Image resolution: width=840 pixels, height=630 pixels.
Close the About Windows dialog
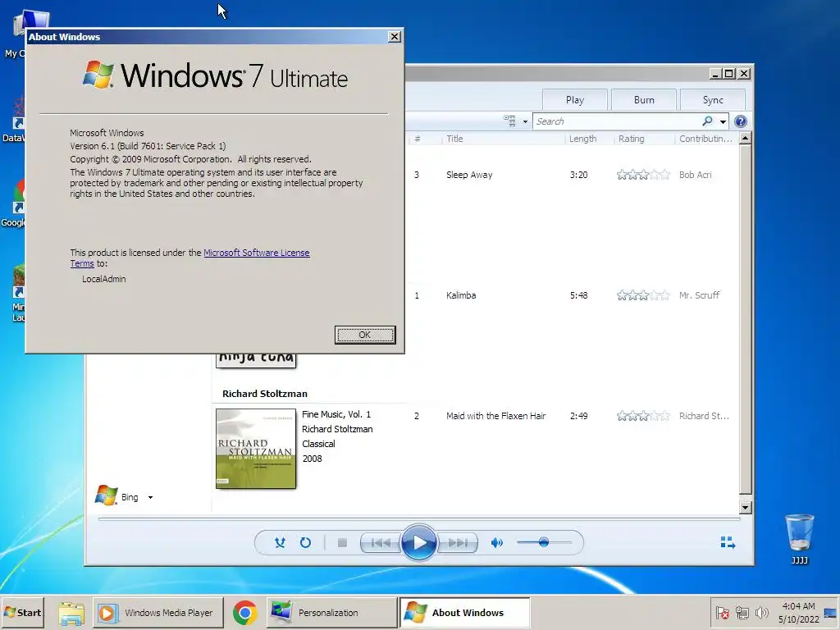395,36
